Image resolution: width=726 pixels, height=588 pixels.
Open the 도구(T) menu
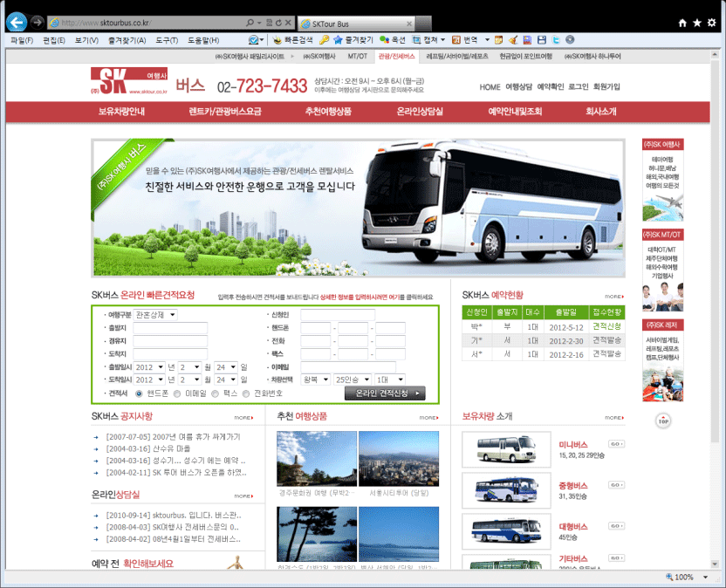(x=167, y=40)
